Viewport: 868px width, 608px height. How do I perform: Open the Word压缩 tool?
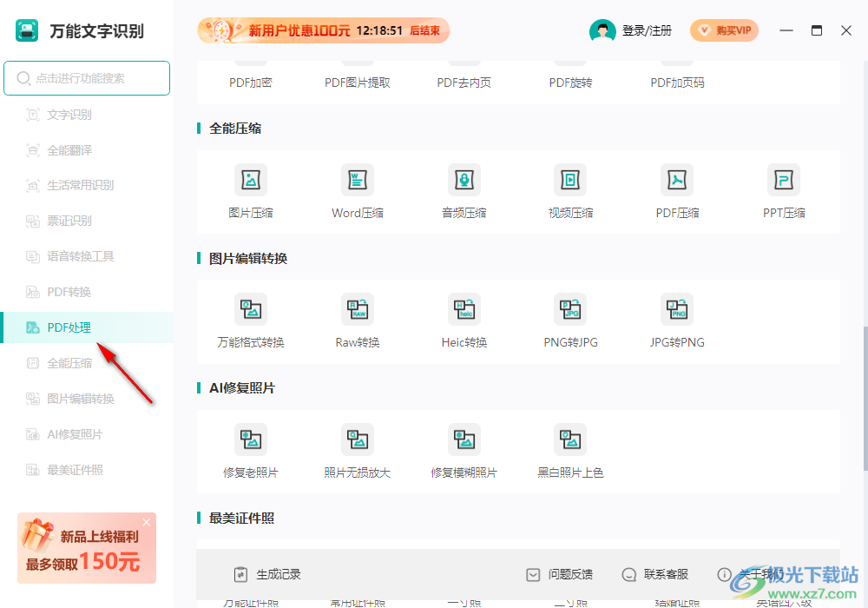pos(358,191)
